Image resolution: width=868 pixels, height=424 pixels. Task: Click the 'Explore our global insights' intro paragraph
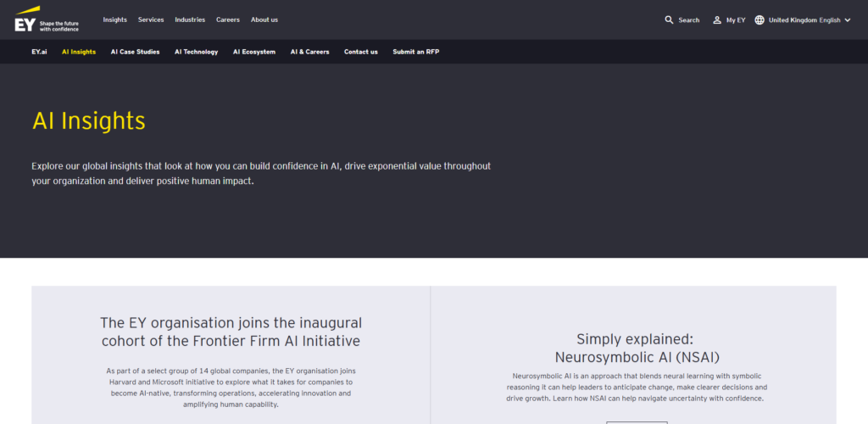(261, 173)
